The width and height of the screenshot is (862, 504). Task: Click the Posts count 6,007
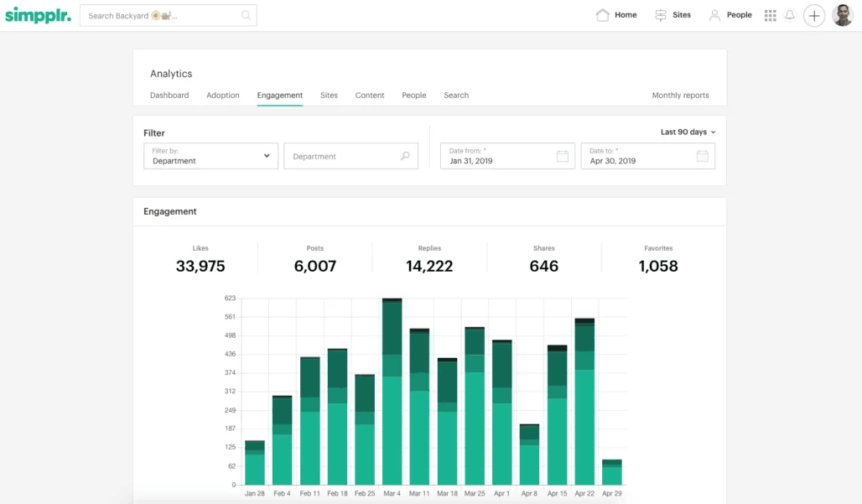click(x=315, y=266)
